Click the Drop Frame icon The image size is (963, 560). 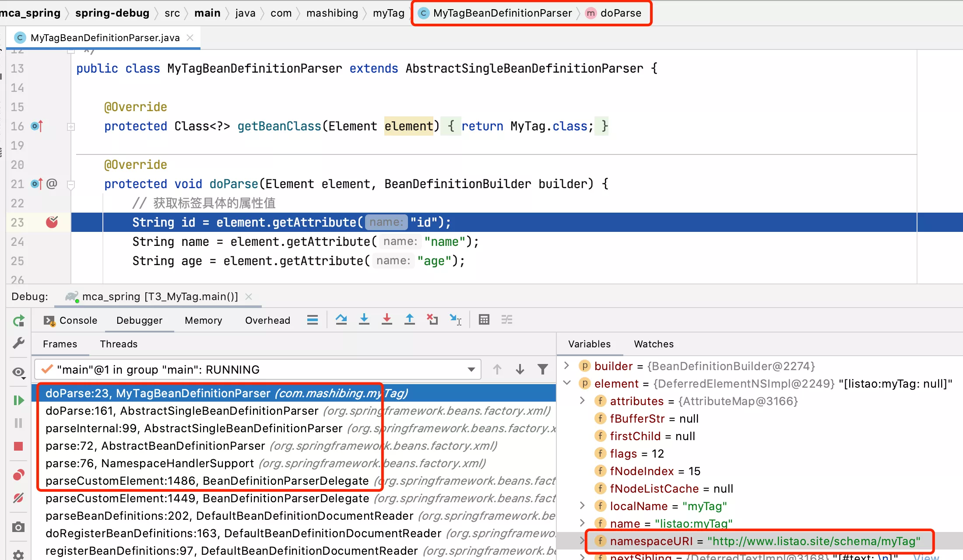432,320
